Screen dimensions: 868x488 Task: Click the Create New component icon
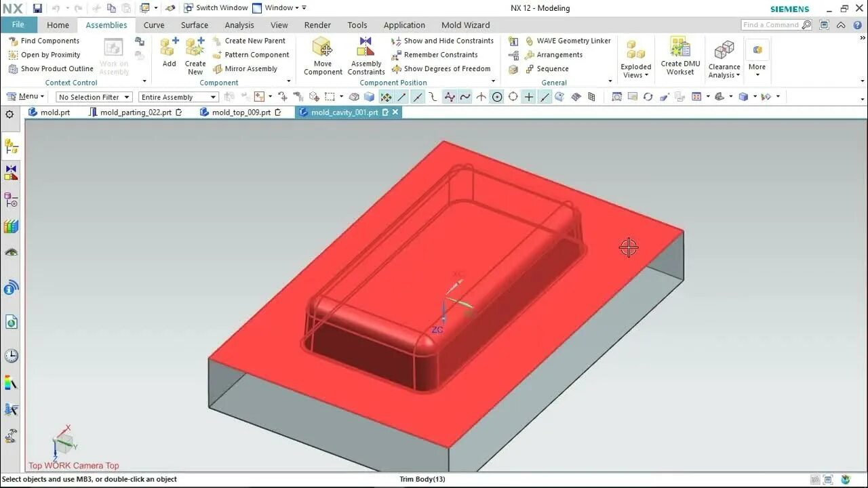[x=195, y=56]
